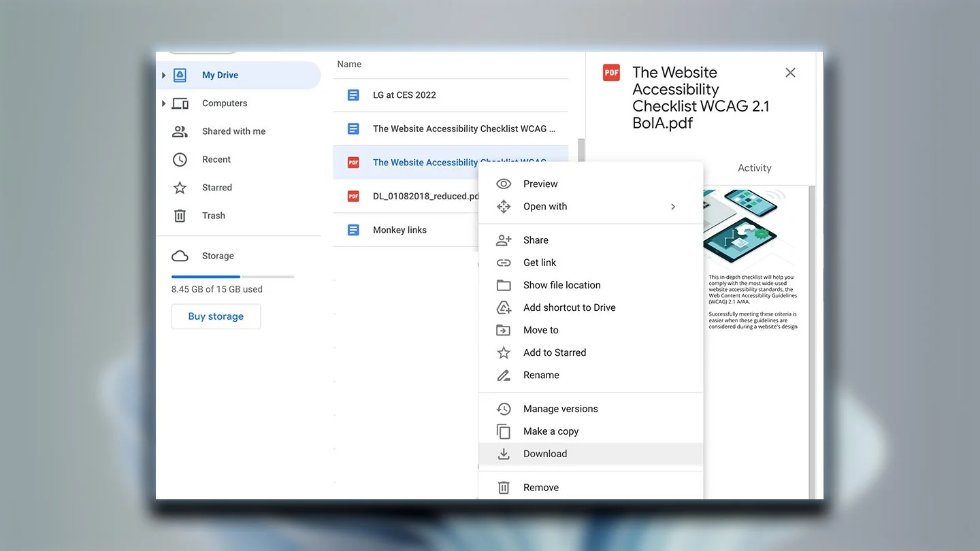Click the Share add-person icon

504,240
